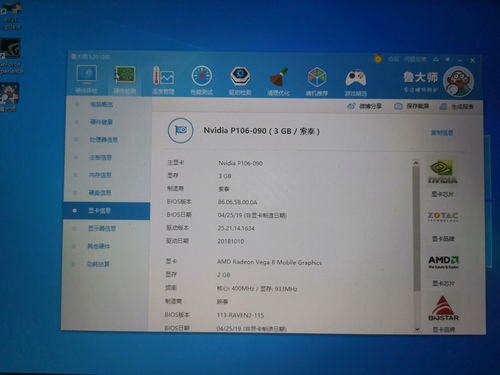Click the NVIDIA logo chip thumbnail
This screenshot has width=500, height=375.
pos(442,172)
